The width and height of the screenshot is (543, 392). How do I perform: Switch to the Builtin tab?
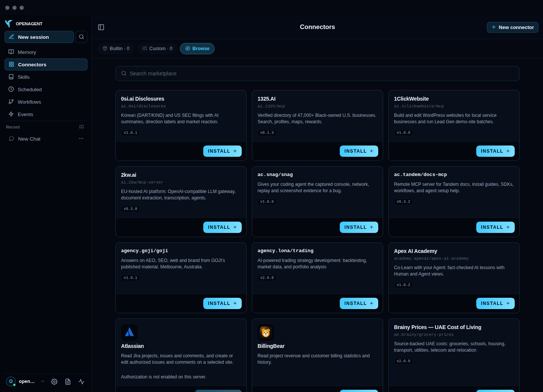point(116,49)
